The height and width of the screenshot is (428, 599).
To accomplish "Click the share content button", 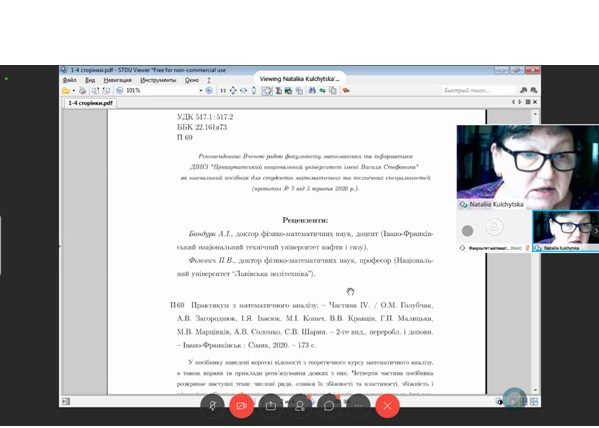I will tap(270, 406).
